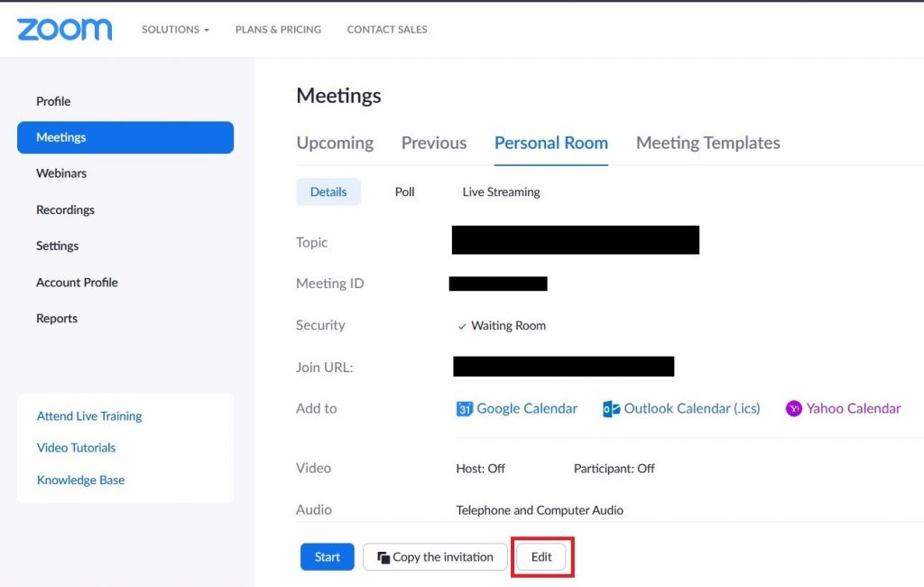924x587 pixels.
Task: Switch to the Upcoming tab
Action: [x=335, y=143]
